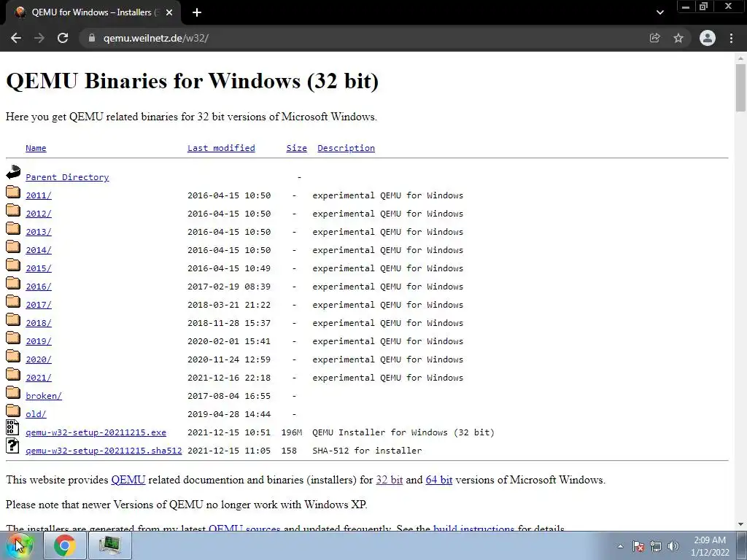Open the volume speaker tray icon
Image resolution: width=747 pixels, height=560 pixels.
coord(673,546)
